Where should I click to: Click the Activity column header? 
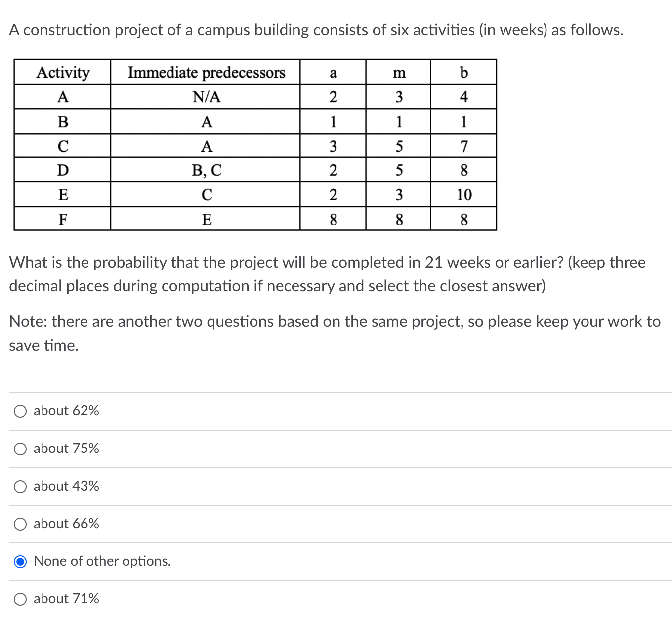(x=62, y=72)
